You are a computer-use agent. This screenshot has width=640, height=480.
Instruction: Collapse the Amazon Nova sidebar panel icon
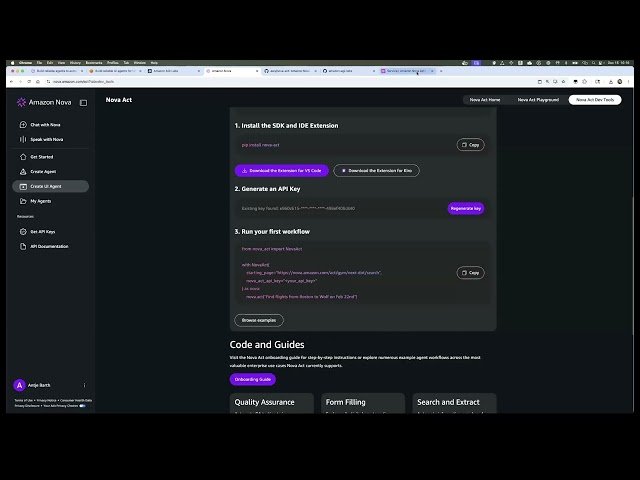83,103
